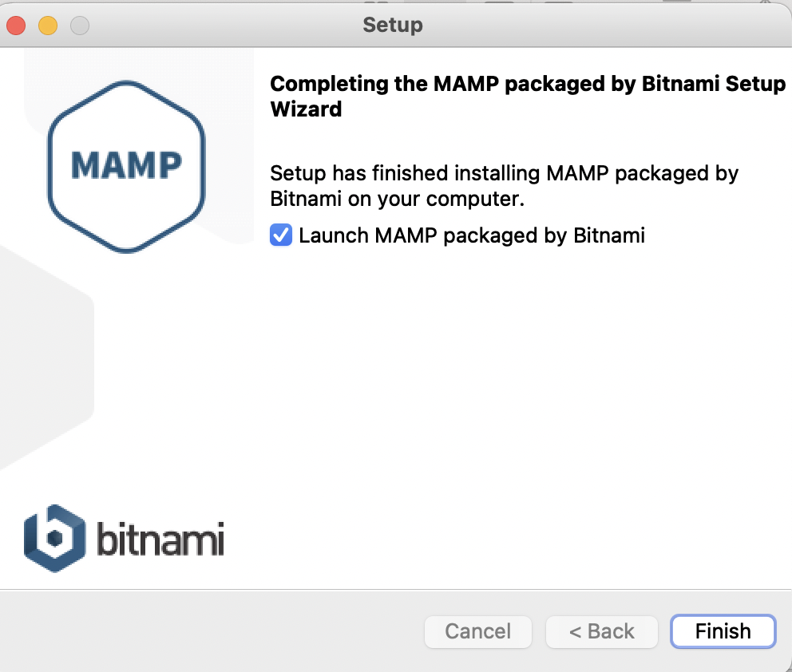Click the Setup title bar label
The image size is (792, 672).
392,25
